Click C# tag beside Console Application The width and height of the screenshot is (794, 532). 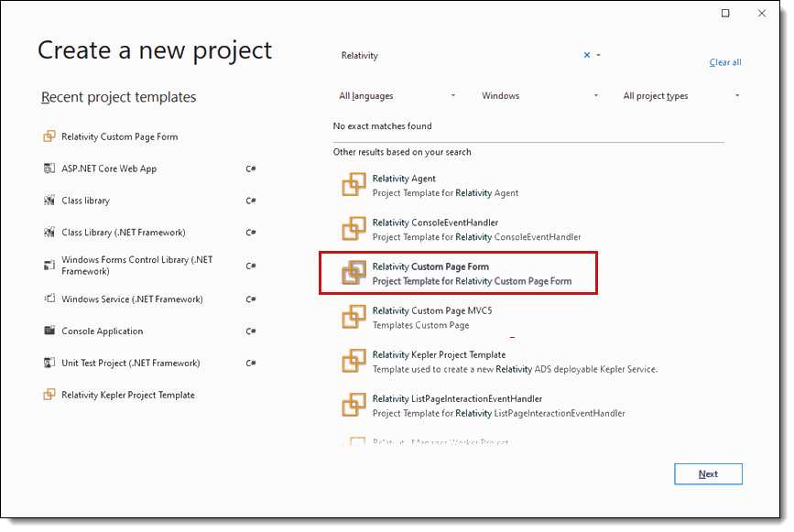251,331
